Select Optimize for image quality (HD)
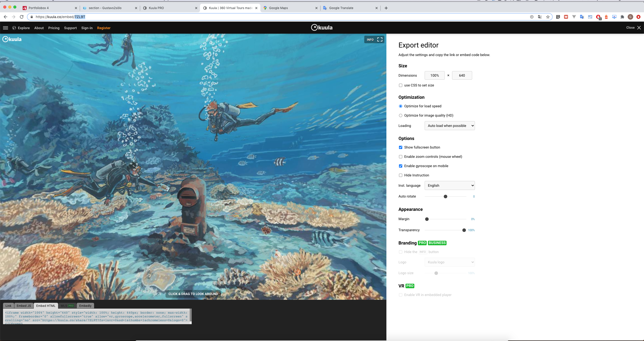 400,116
